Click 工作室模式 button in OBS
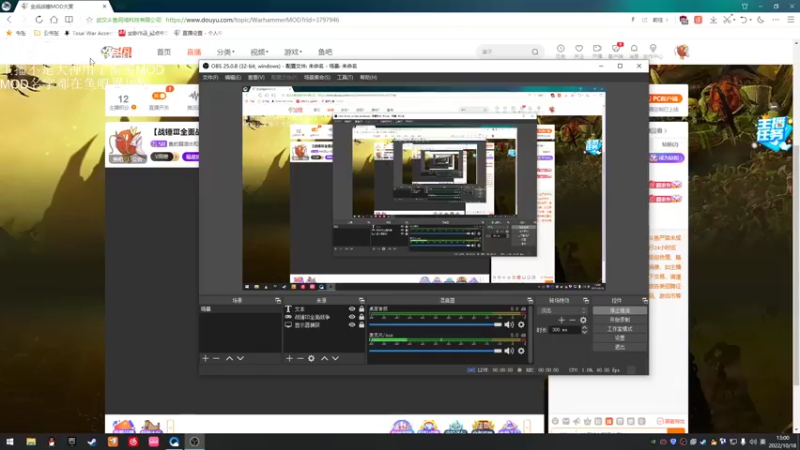Screen dimensions: 800x450 pyautogui.click(x=619, y=329)
